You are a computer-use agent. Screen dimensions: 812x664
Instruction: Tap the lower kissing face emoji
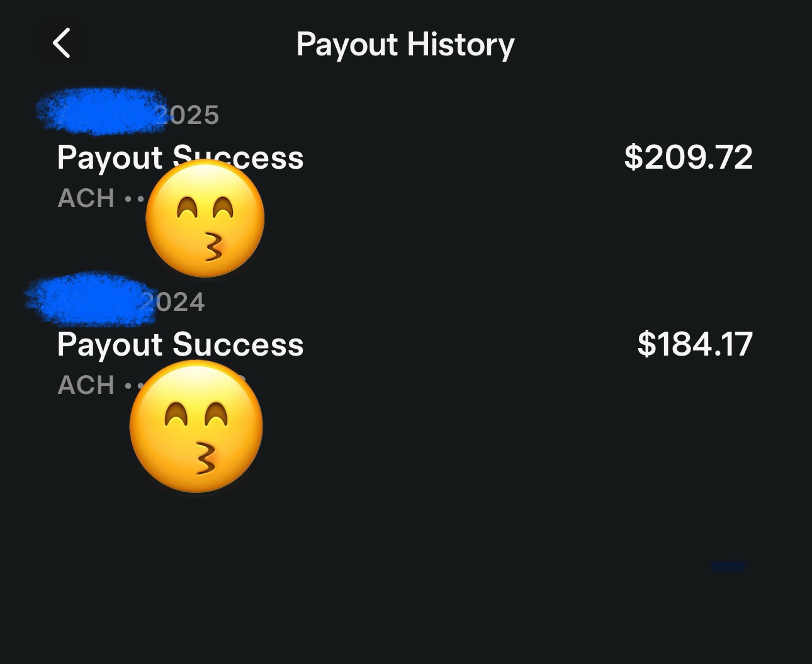tap(196, 427)
